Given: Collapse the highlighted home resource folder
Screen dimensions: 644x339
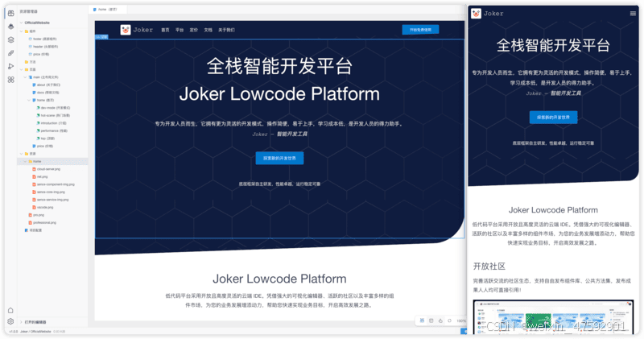Looking at the screenshot, I should pyautogui.click(x=25, y=162).
